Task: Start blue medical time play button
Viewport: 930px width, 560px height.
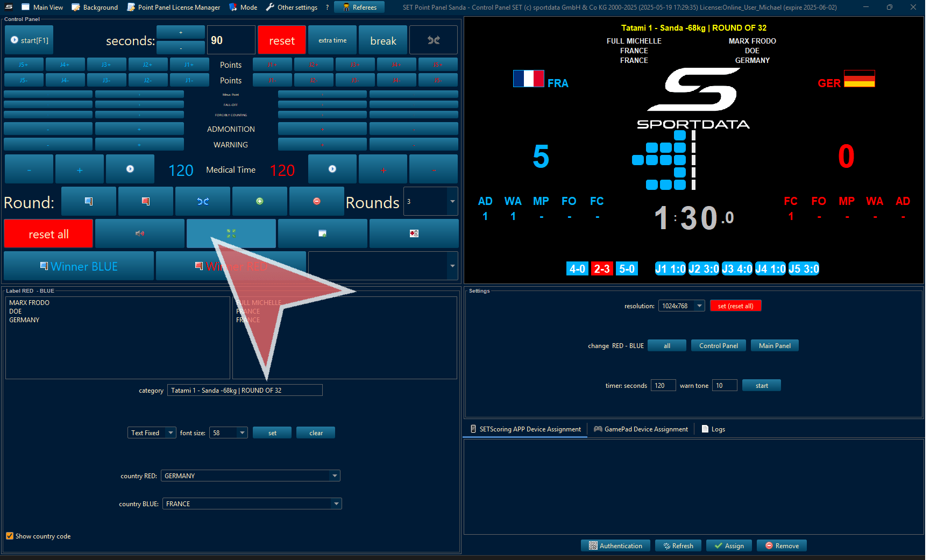Action: point(130,169)
